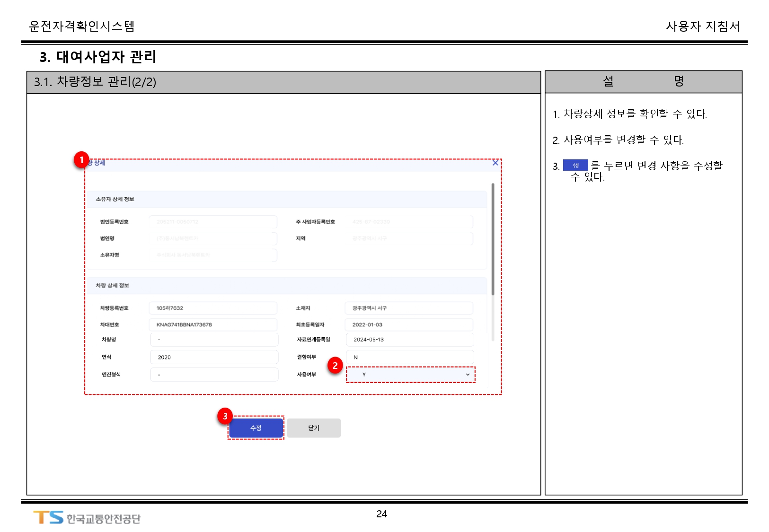Image resolution: width=769 pixels, height=532 pixels.
Task: Click the 최초등록일자 field 2022-01-03
Action: (409, 324)
